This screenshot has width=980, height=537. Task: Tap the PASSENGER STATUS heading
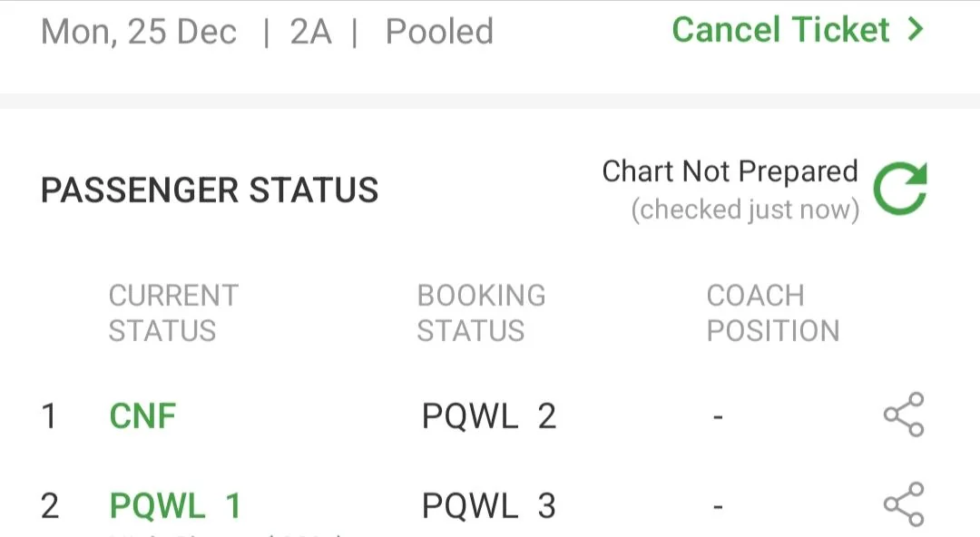click(x=209, y=190)
